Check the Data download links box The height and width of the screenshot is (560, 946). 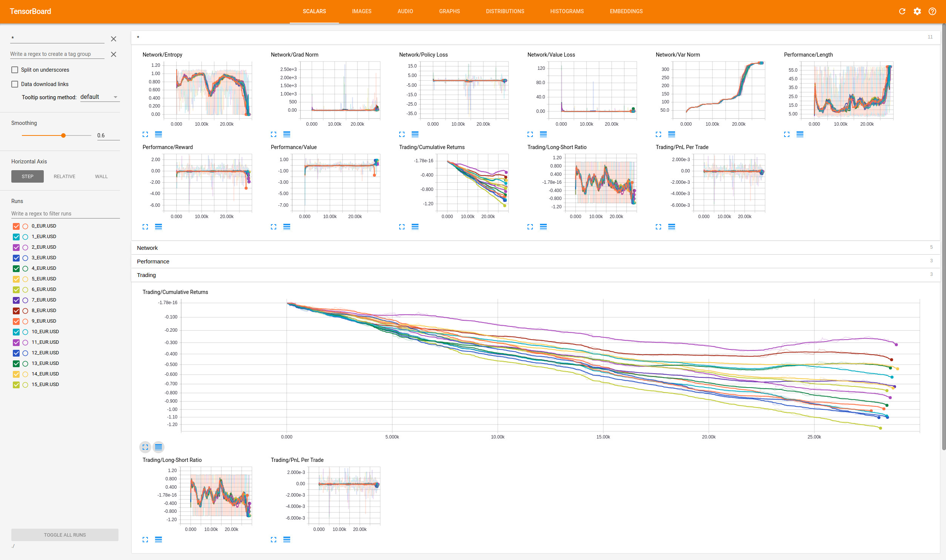[x=15, y=84]
